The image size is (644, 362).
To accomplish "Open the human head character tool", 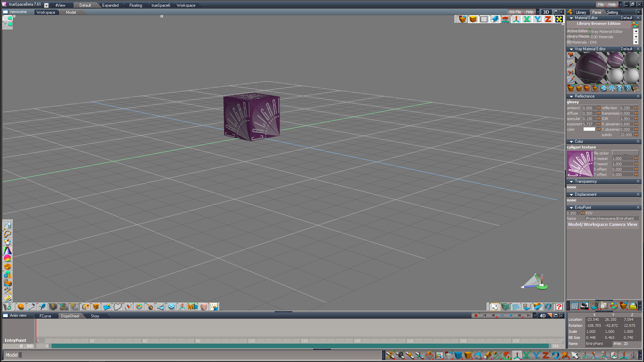I will click(x=203, y=307).
